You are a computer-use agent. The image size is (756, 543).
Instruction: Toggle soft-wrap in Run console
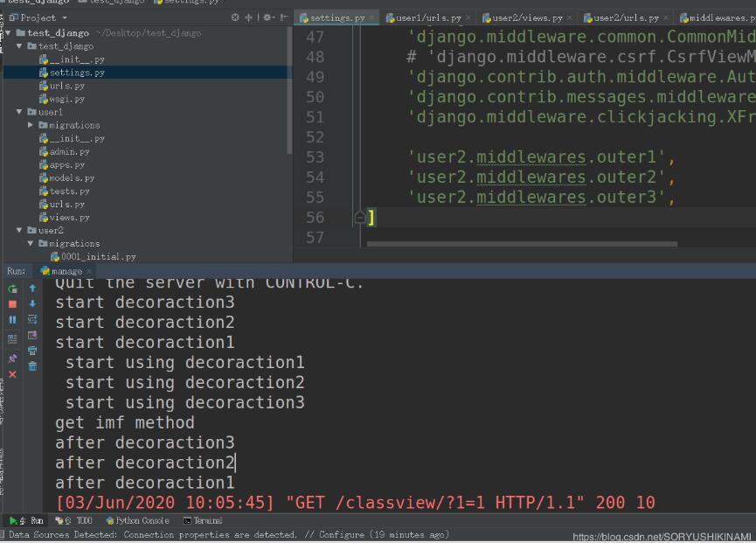coord(32,320)
